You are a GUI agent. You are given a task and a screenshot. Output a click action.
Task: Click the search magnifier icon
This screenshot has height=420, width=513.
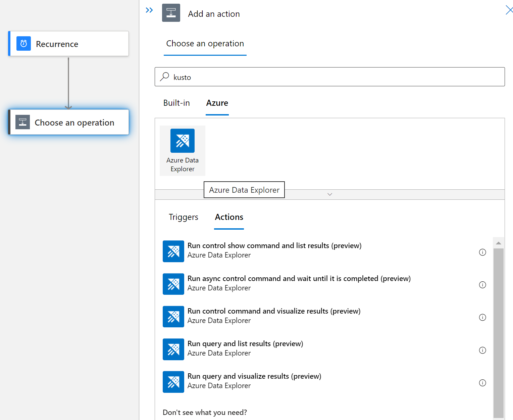[x=164, y=77]
